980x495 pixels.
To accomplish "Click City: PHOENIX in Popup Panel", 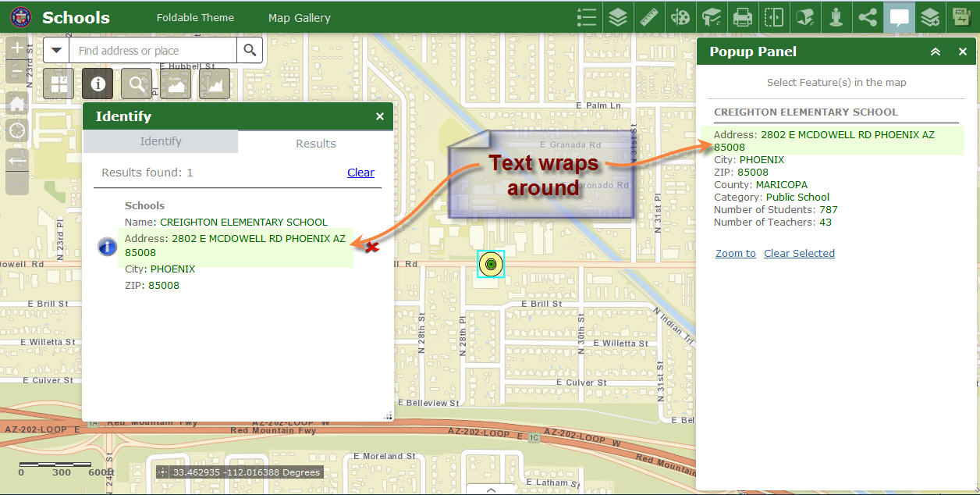I will [749, 160].
